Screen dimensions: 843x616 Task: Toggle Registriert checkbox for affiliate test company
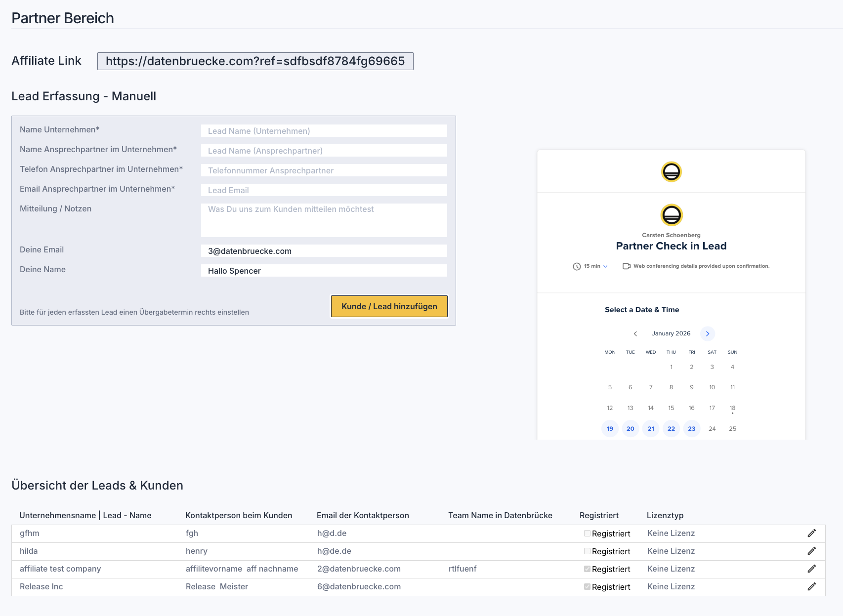tap(587, 569)
